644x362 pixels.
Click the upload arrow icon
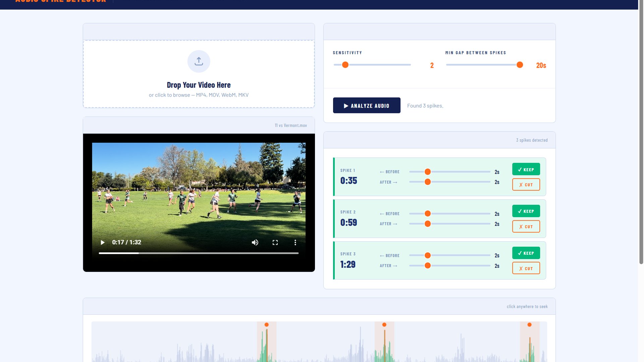coord(199,61)
